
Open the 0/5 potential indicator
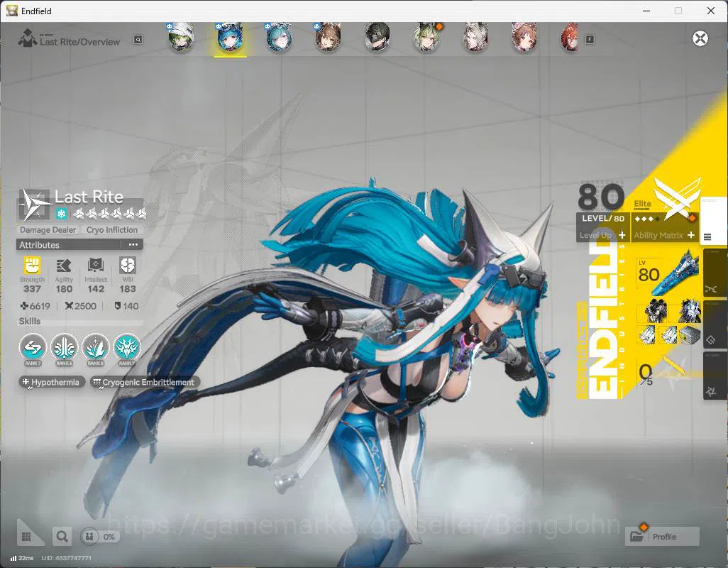[x=646, y=374]
